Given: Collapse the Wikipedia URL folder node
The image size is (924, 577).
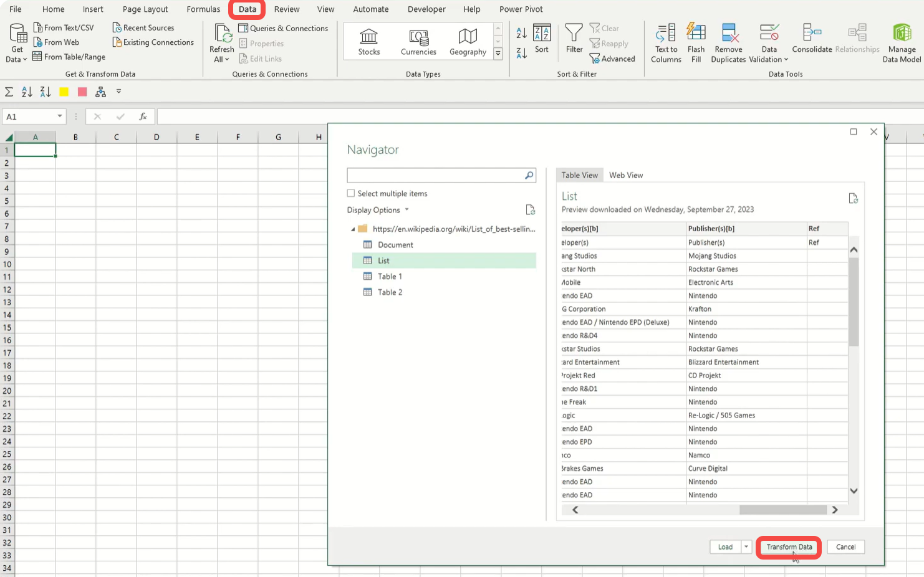Looking at the screenshot, I should click(353, 229).
